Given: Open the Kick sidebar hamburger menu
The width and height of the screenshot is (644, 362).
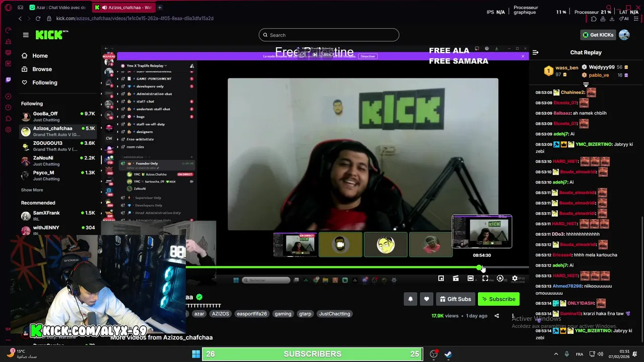Looking at the screenshot, I should (x=26, y=35).
